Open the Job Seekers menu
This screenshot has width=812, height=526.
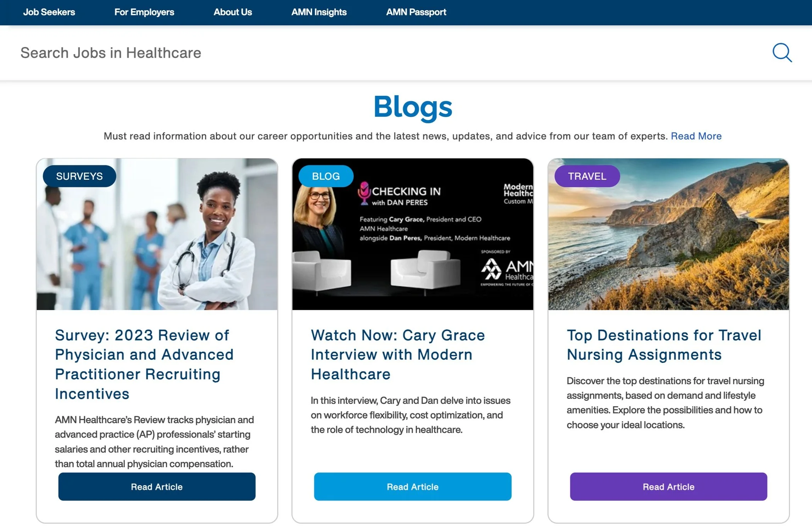click(49, 12)
